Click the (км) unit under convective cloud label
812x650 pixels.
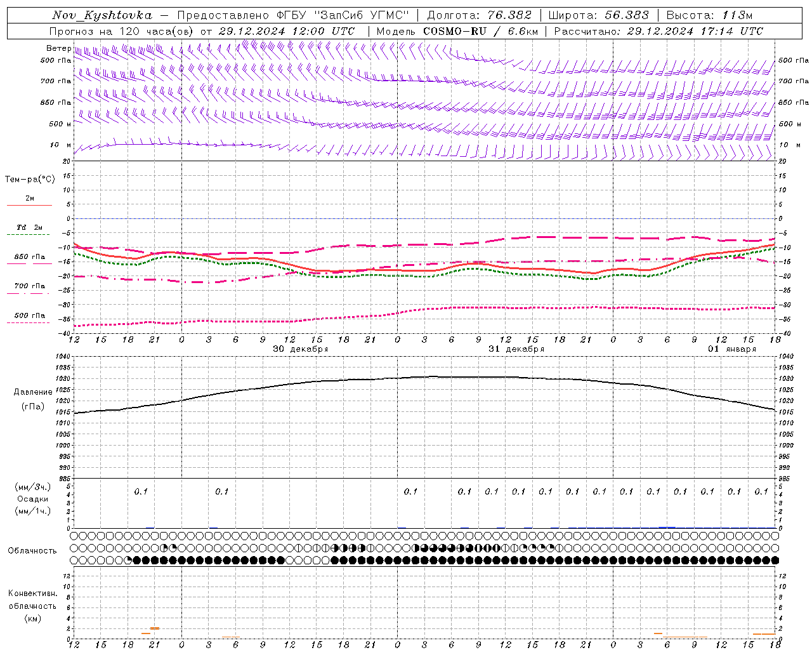click(32, 618)
